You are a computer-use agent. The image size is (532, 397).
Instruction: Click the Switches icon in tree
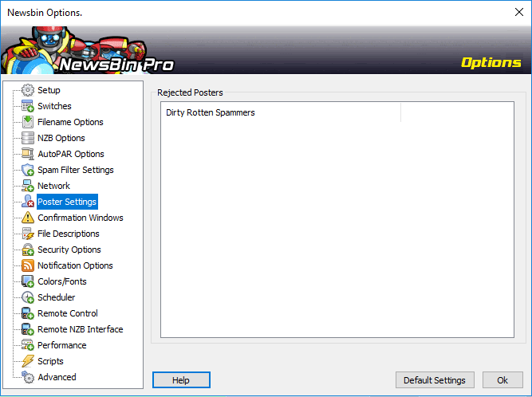pyautogui.click(x=27, y=106)
